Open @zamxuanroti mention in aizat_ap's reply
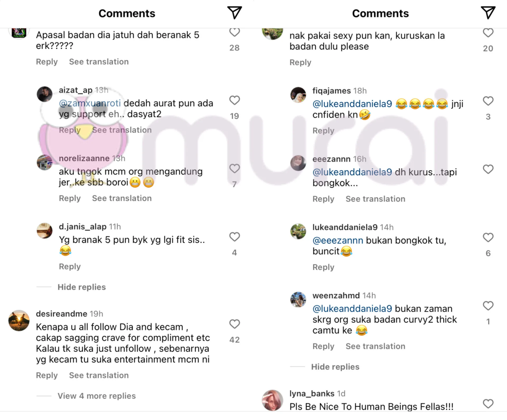The image size is (507, 420). click(x=90, y=103)
